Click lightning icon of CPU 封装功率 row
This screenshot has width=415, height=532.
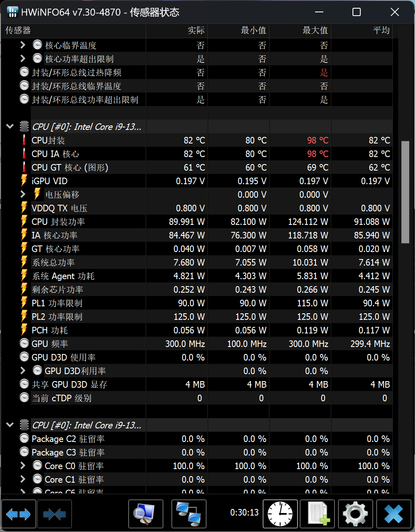pyautogui.click(x=24, y=222)
